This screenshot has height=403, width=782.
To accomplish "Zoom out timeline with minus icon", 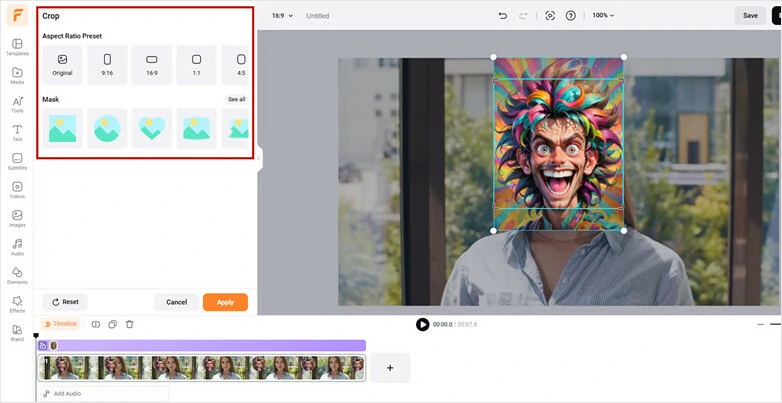I will tap(761, 324).
